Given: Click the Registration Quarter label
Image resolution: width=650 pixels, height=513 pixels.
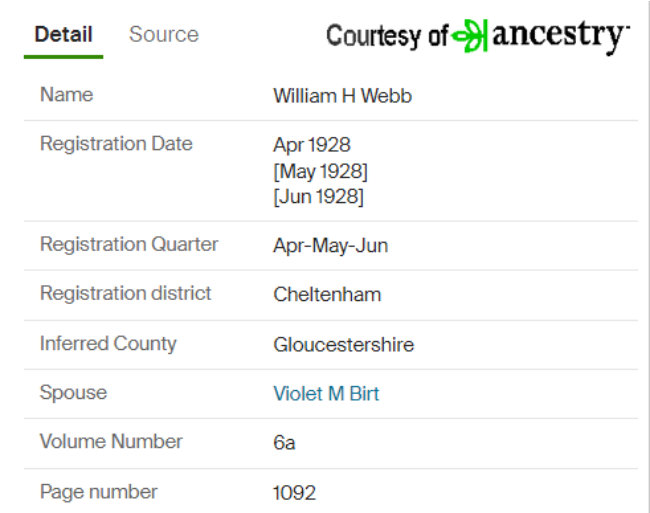Looking at the screenshot, I should click(129, 244).
